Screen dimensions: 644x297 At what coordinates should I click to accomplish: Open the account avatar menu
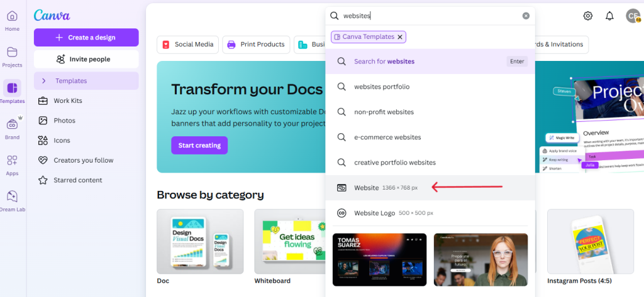pos(633,16)
